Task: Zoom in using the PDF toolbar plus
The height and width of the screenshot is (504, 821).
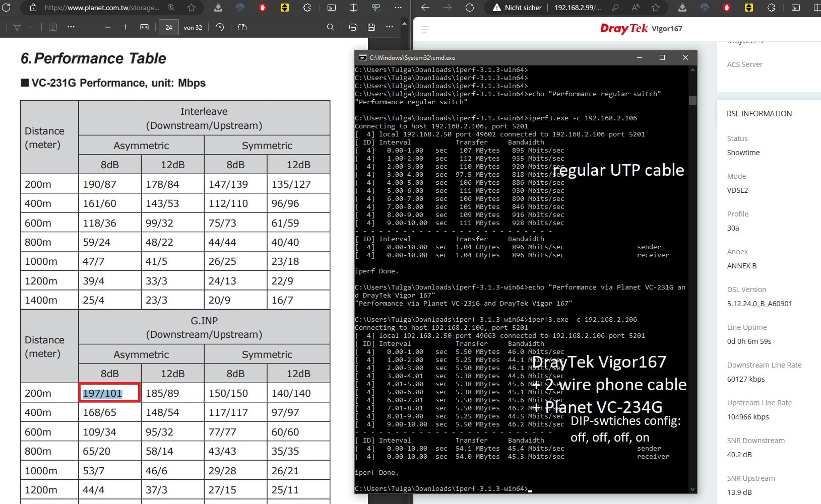Action: pyautogui.click(x=125, y=27)
